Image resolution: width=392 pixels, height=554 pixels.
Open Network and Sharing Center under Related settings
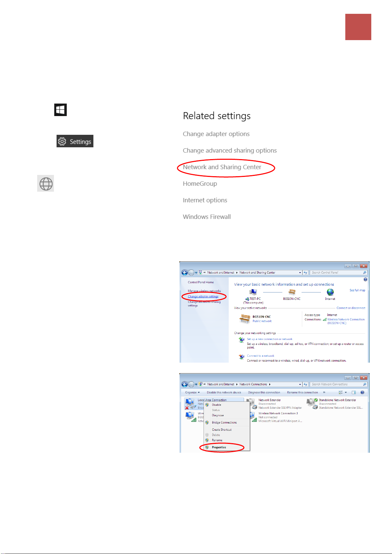(x=222, y=167)
